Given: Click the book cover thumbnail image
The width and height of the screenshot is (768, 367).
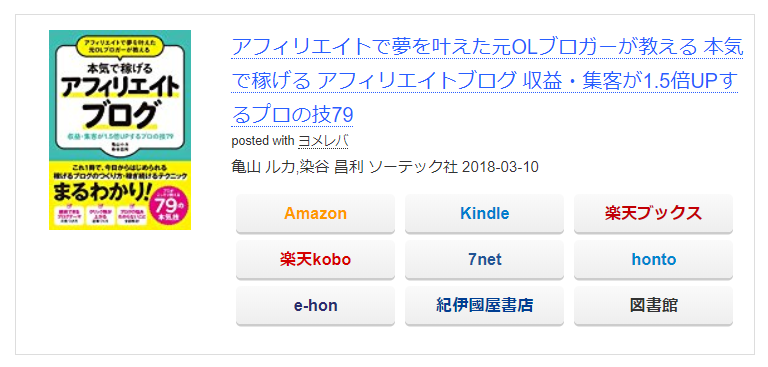Looking at the screenshot, I should point(120,130).
